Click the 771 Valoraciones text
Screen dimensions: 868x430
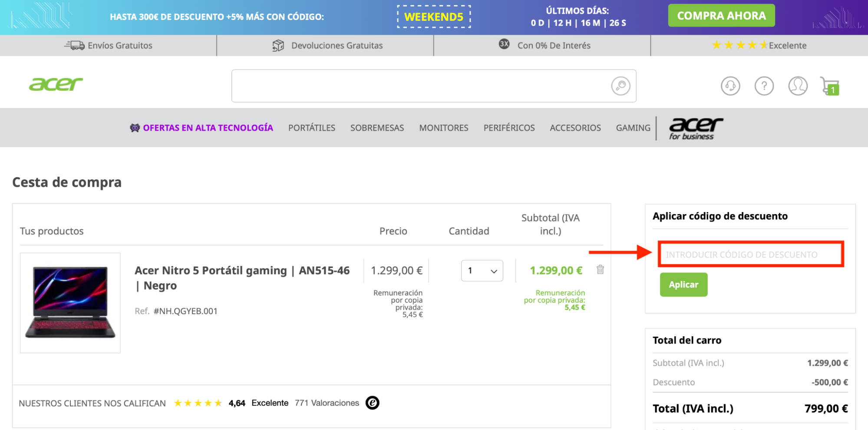click(x=327, y=403)
